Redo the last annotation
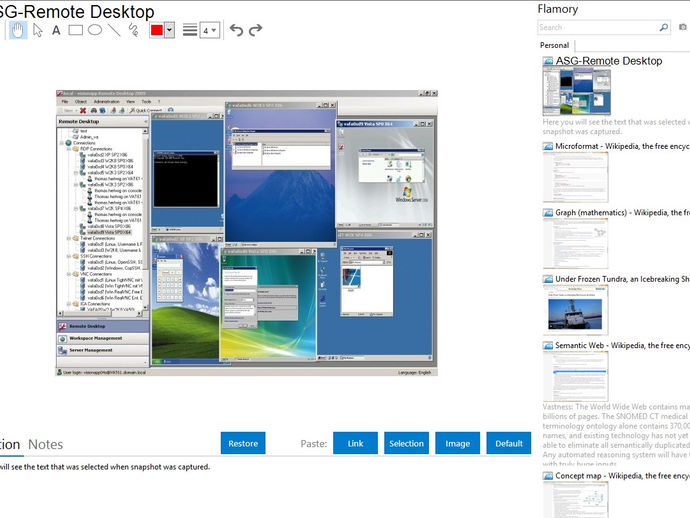Viewport: 690px width, 518px height. (x=255, y=30)
